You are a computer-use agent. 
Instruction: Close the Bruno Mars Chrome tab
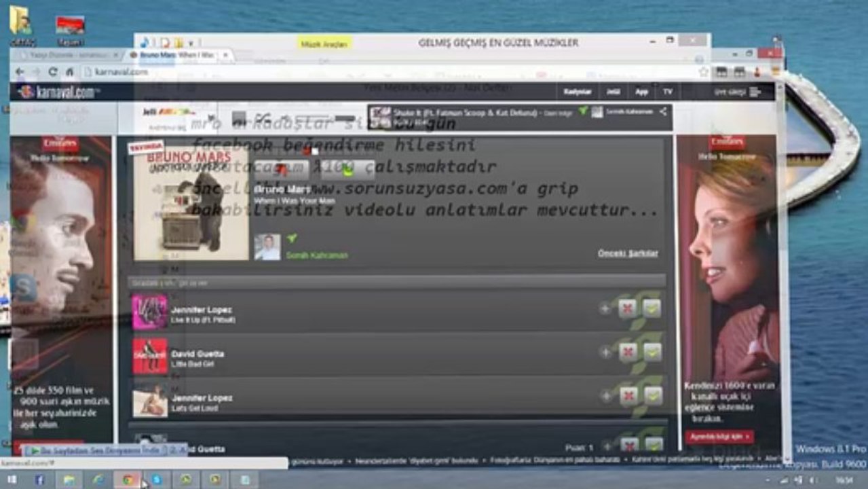coord(225,54)
